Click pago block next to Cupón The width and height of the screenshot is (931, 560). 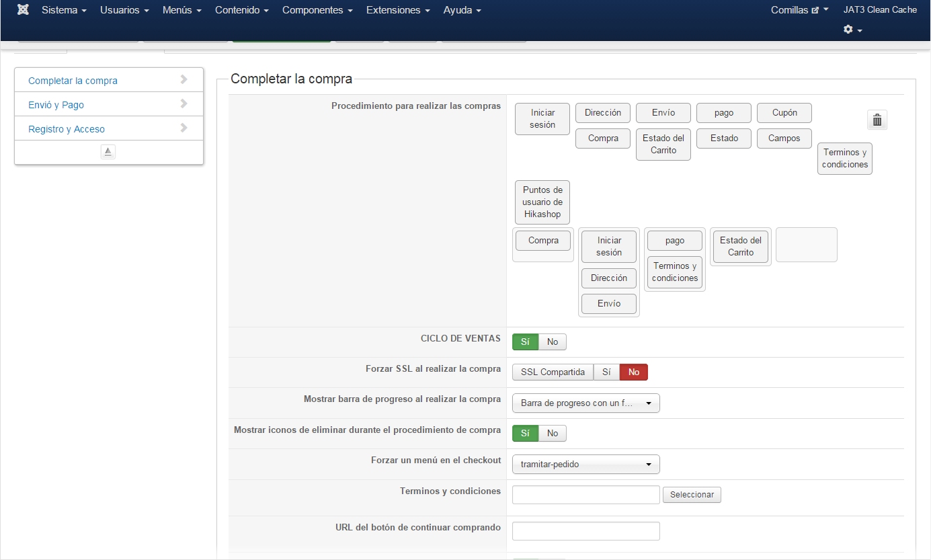click(724, 112)
